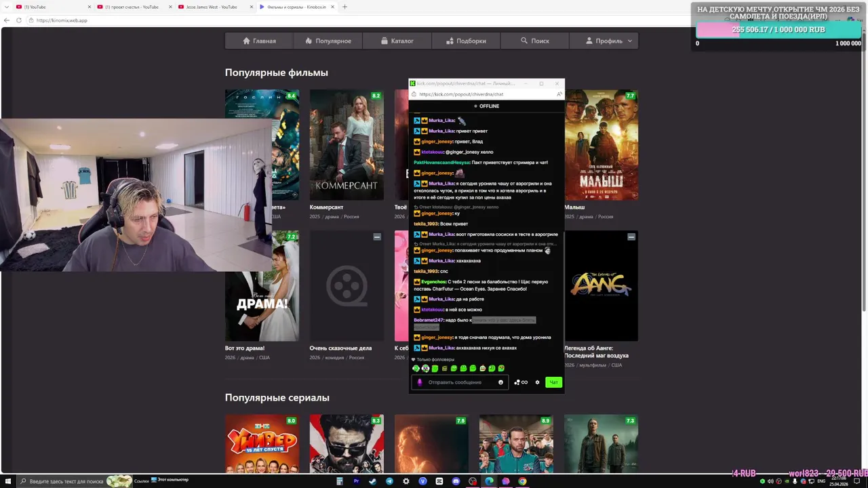Screen dimensions: 868x488
Task: Click the Популярные сериалы heading
Action: (277, 398)
